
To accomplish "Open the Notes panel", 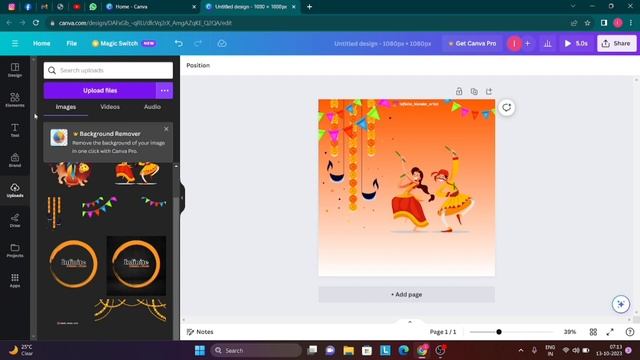I will (200, 332).
